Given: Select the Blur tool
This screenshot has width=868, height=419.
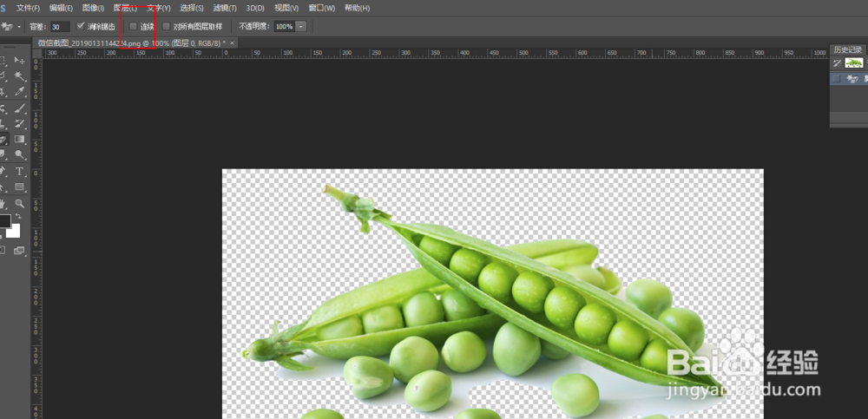Looking at the screenshot, I should tap(3, 154).
